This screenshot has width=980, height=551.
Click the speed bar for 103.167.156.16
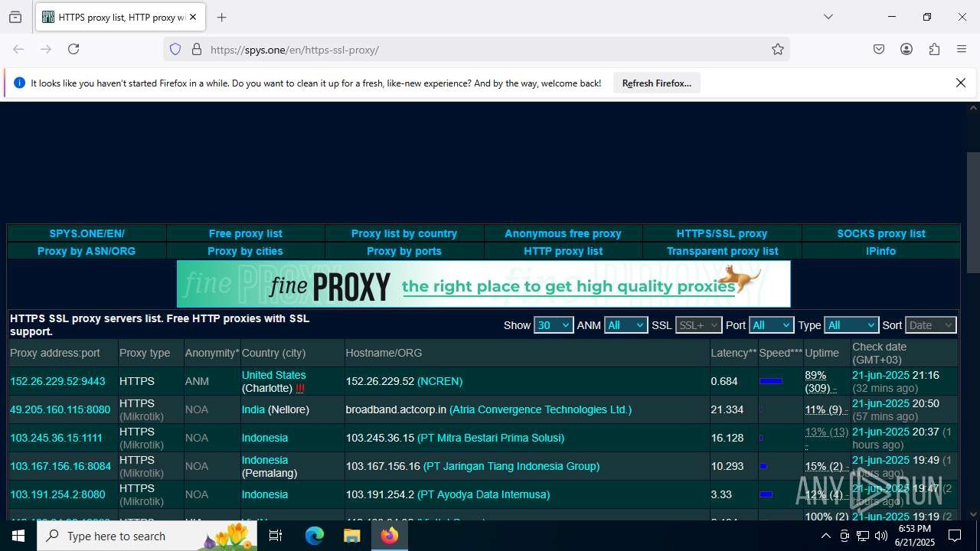click(x=763, y=466)
